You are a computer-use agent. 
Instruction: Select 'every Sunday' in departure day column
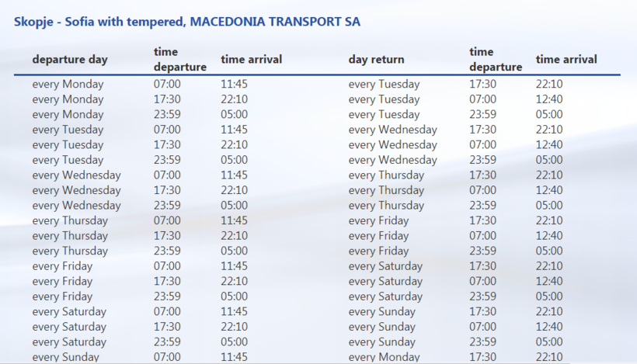[x=66, y=357]
